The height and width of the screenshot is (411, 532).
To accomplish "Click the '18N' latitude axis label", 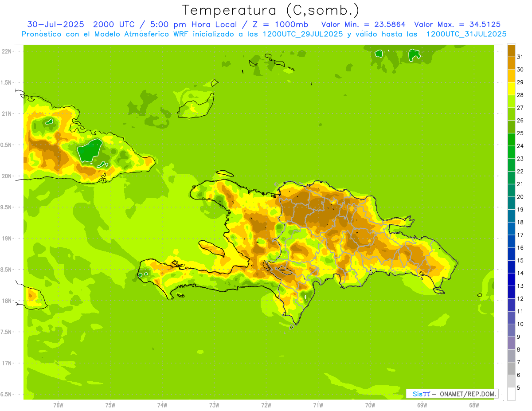I will click(7, 301).
